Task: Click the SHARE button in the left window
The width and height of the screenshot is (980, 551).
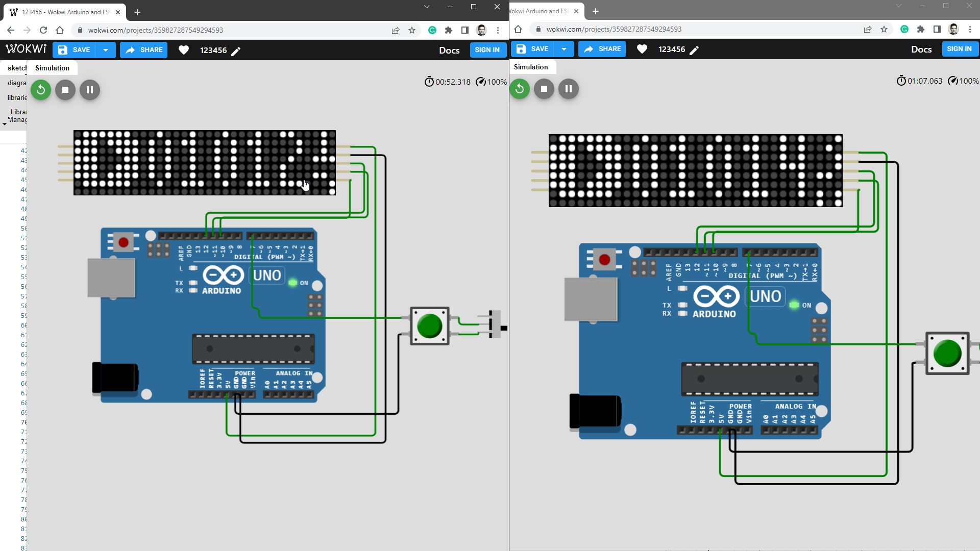Action: coord(143,50)
